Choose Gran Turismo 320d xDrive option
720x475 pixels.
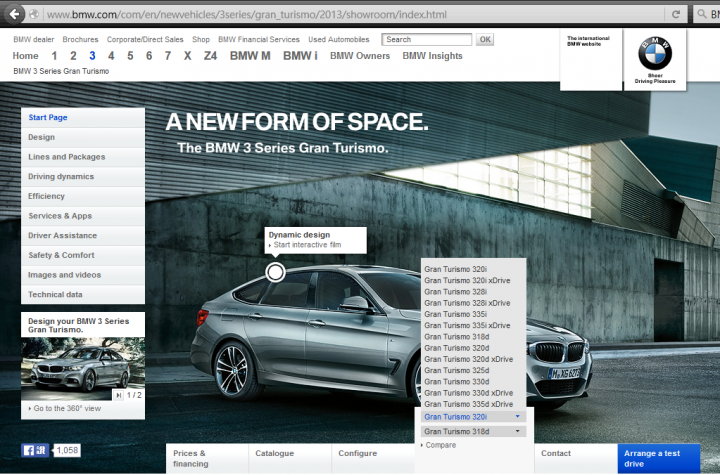point(468,359)
